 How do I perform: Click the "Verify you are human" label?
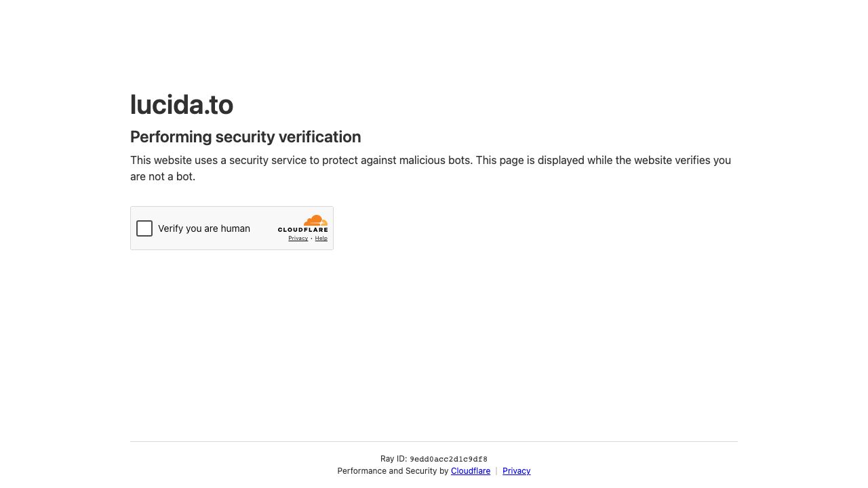click(204, 228)
